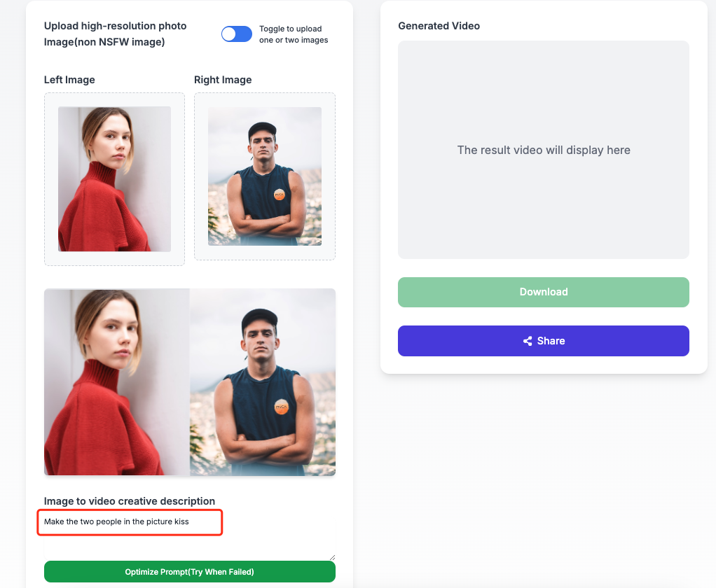This screenshot has height=588, width=716.
Task: Click the "Right Image" label
Action: (x=223, y=80)
